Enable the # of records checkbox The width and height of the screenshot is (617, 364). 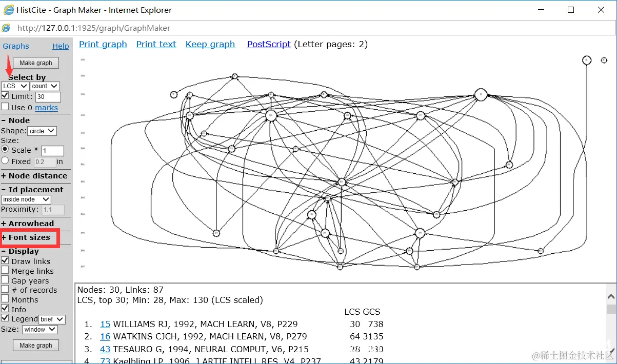pos(5,289)
